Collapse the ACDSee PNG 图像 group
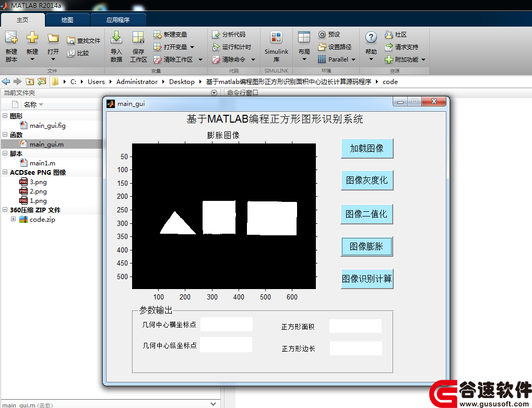Screen dimensions: 532x408 (x=5, y=172)
